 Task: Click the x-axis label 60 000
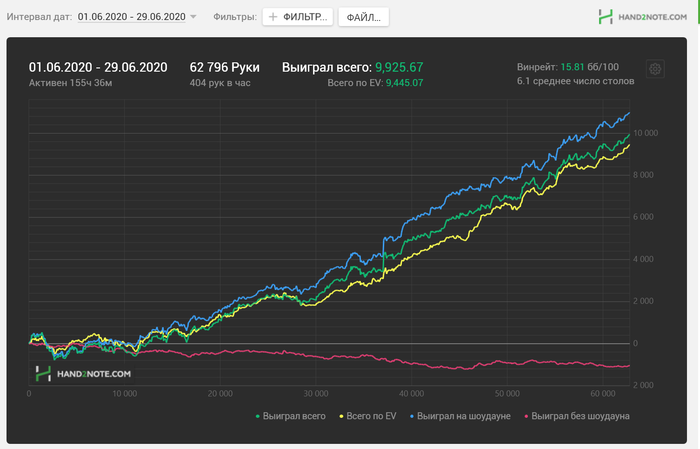point(603,394)
